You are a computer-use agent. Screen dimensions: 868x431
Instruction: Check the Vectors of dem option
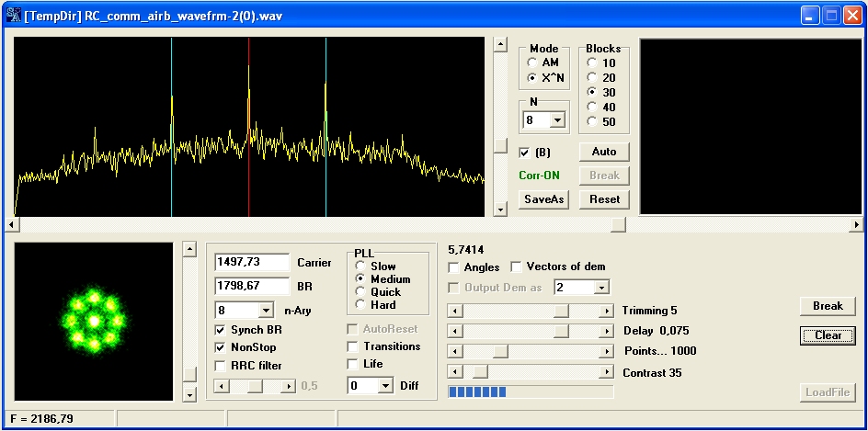[516, 267]
